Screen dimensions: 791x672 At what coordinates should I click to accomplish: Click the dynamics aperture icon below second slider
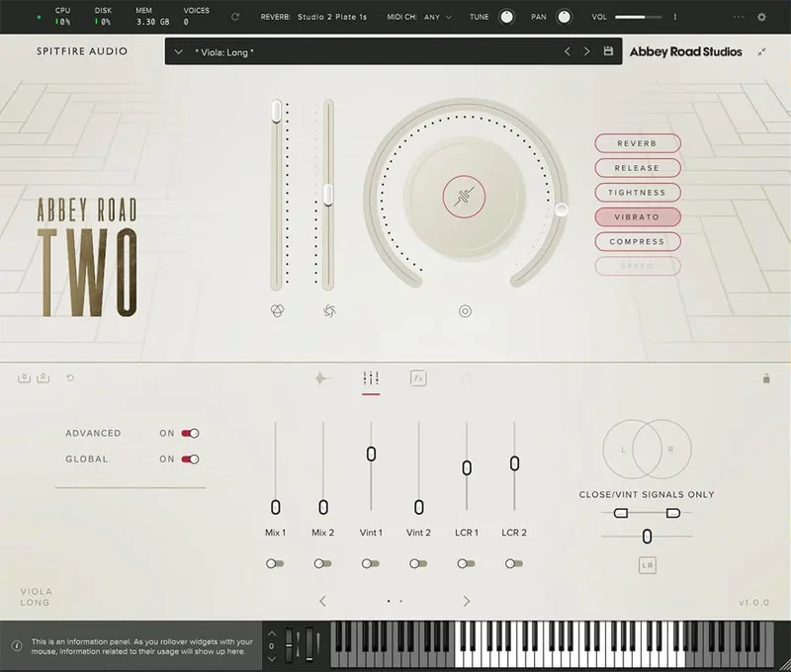(x=329, y=311)
